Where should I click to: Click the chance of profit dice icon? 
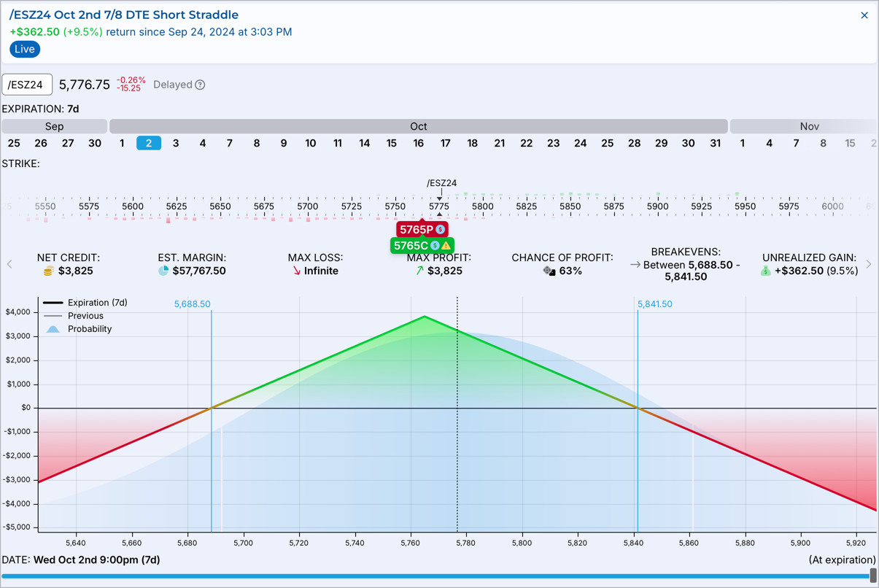549,271
